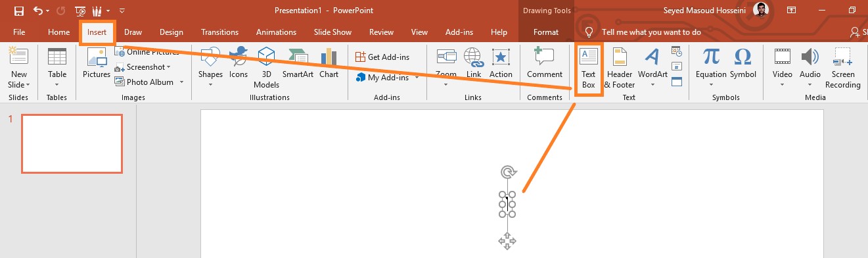Click the account name Seyed Masoud Hosseini

coord(706,11)
